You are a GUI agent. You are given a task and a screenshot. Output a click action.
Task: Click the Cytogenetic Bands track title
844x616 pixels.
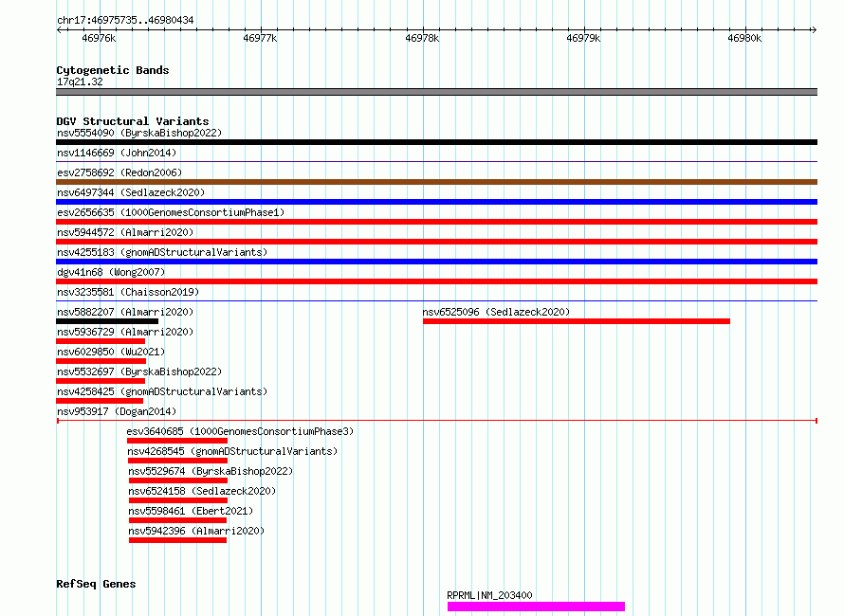tap(113, 70)
